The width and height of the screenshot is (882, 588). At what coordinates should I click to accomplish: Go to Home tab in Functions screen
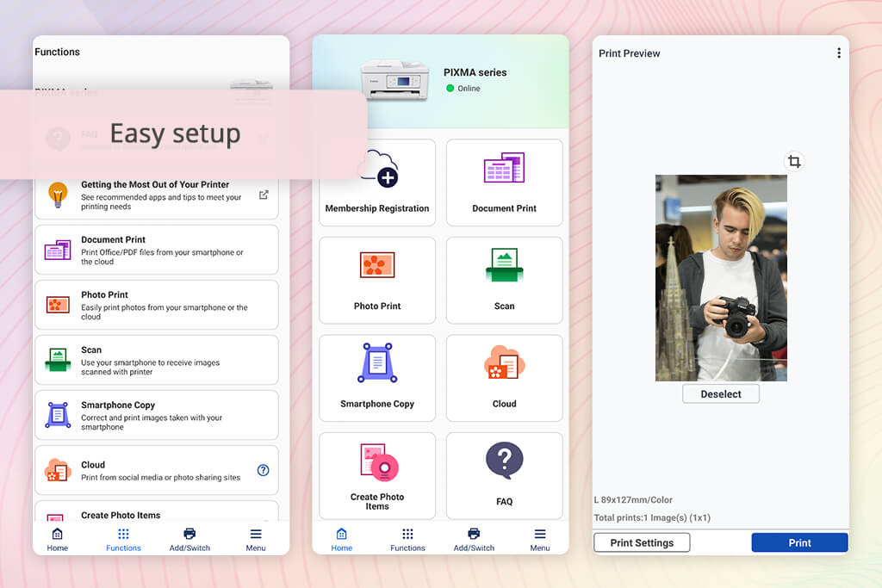click(58, 540)
